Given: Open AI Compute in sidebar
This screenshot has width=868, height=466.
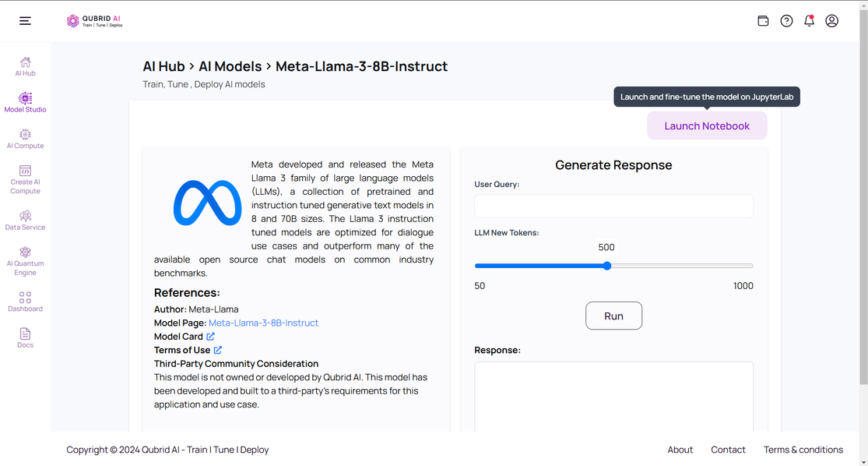Looking at the screenshot, I should 25,139.
